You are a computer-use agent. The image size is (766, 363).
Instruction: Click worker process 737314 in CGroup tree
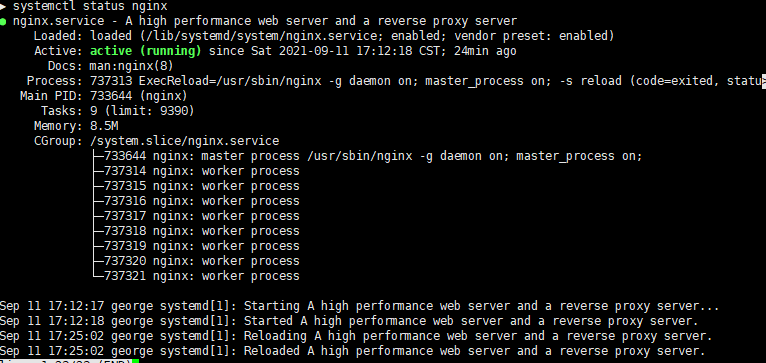pyautogui.click(x=202, y=171)
